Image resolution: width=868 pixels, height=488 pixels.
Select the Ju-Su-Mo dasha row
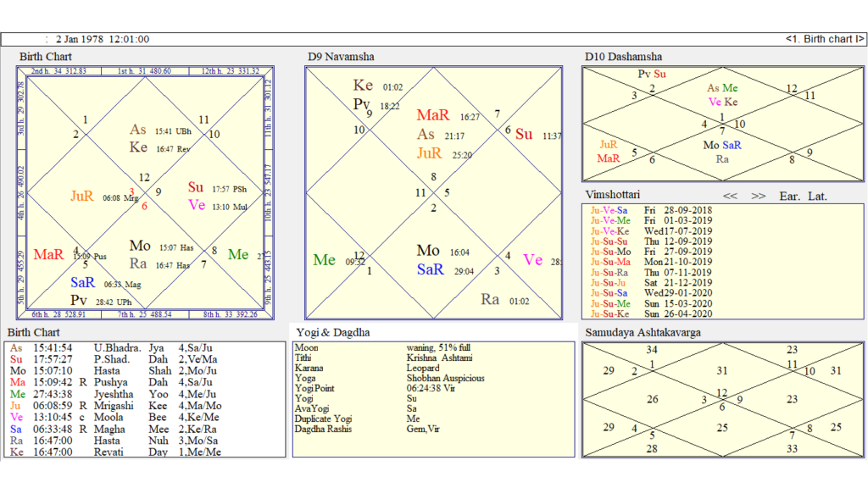tap(651, 252)
